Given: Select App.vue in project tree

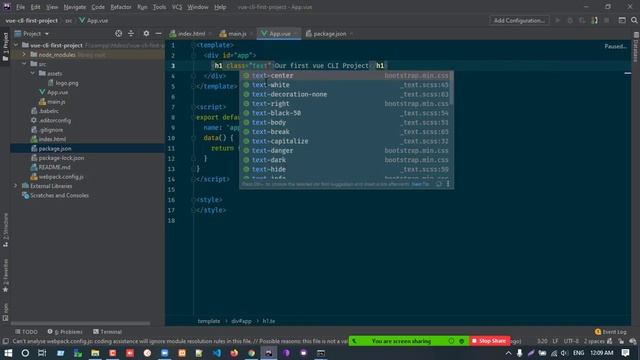Looking at the screenshot, I should [x=54, y=92].
